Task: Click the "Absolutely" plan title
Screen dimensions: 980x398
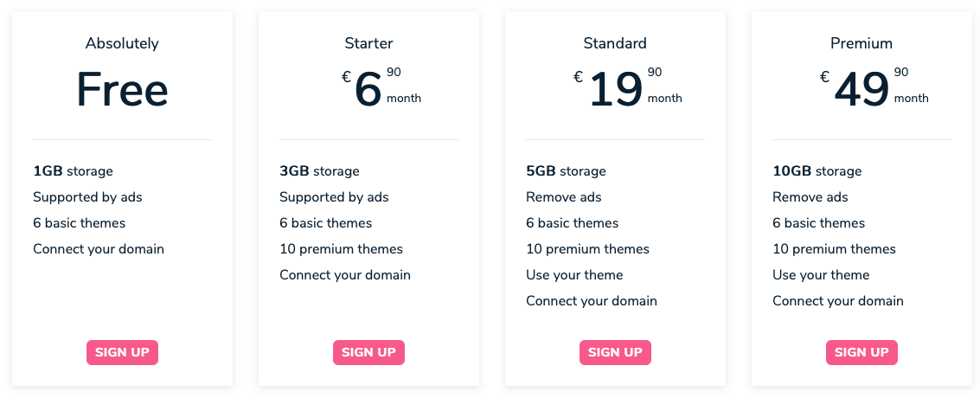Action: [x=122, y=43]
